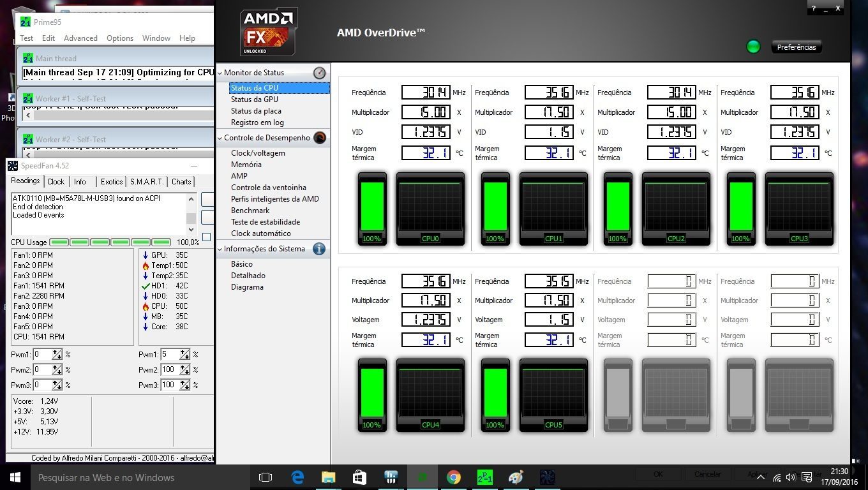Collapse the Monitor de Status section
Viewport: 868px width, 490px height.
click(220, 73)
